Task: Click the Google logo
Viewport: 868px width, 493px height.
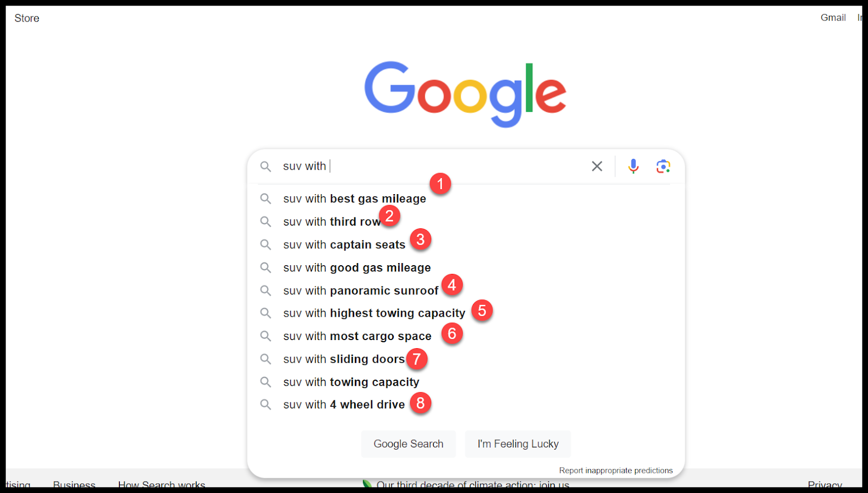Action: [x=465, y=93]
